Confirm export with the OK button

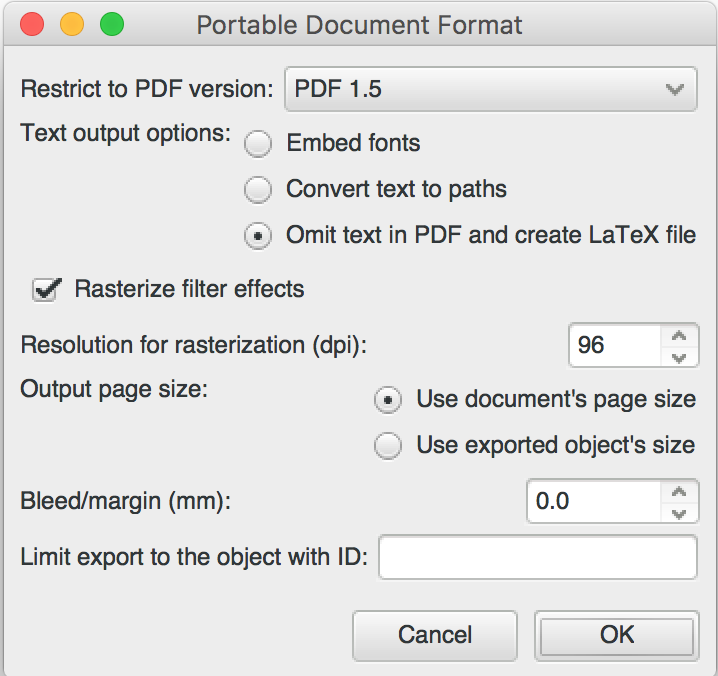coord(617,635)
